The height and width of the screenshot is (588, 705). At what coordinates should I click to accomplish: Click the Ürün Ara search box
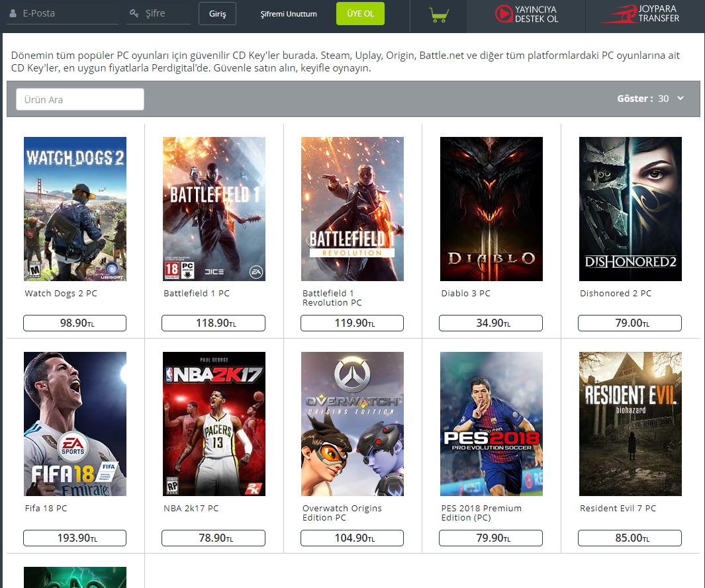pos(80,99)
